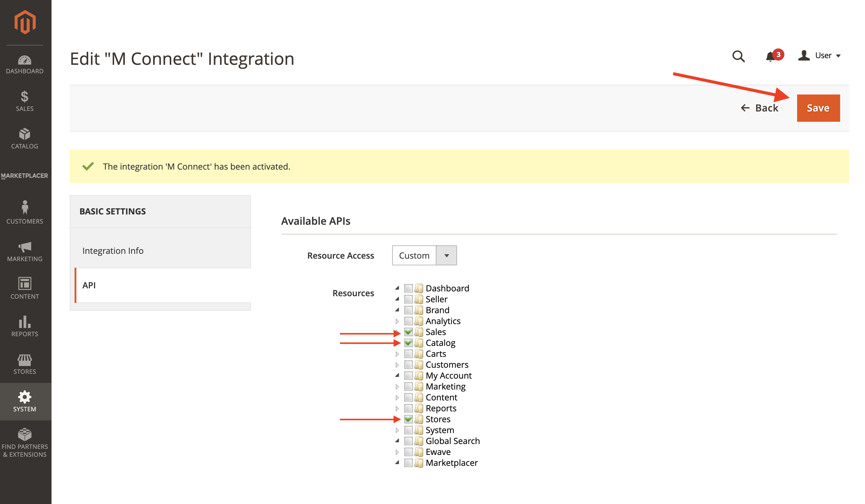The image size is (865, 504).
Task: Expand the Ewave tree node
Action: [397, 452]
